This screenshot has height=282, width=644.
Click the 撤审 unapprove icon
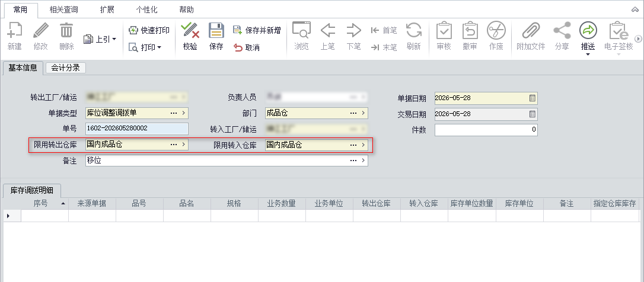(x=470, y=30)
